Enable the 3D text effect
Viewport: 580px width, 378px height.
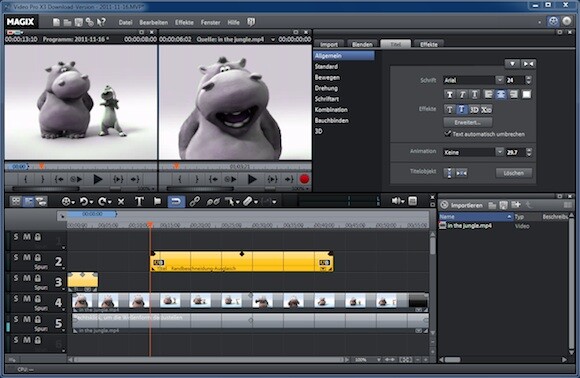pos(474,110)
